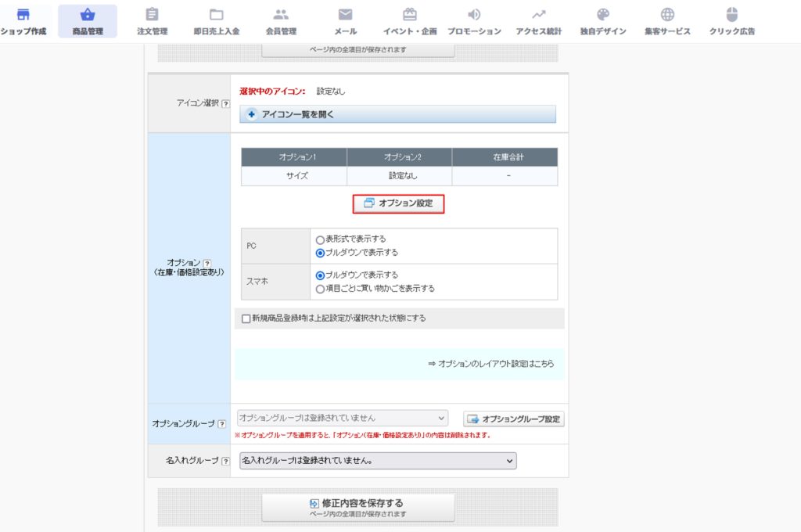Click the アクセス統計 graph icon
Viewport: 801px width, 532px height.
click(x=538, y=15)
